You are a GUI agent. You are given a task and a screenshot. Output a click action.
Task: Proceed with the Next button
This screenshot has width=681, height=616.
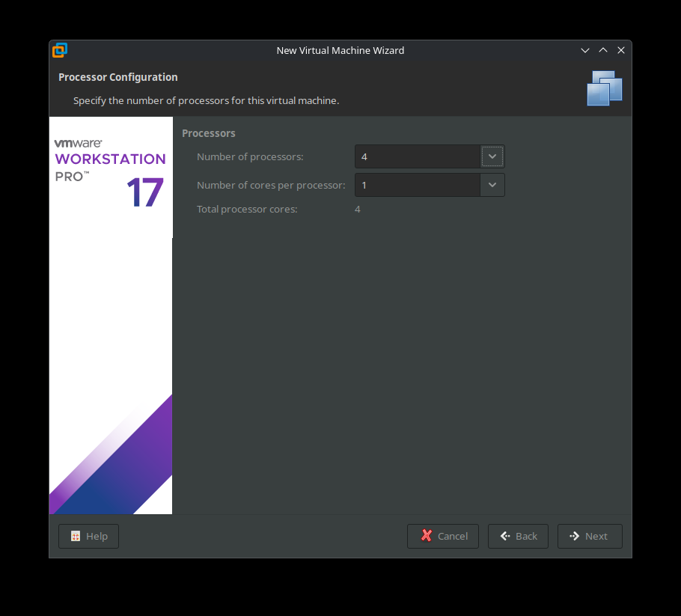tap(590, 536)
